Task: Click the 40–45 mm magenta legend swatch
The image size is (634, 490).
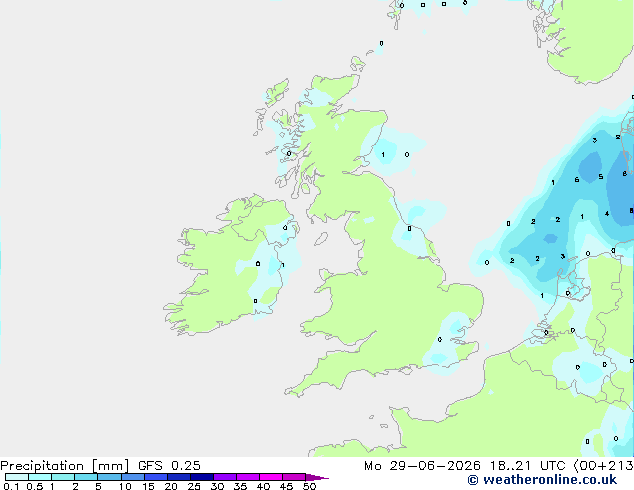Action: point(271,477)
